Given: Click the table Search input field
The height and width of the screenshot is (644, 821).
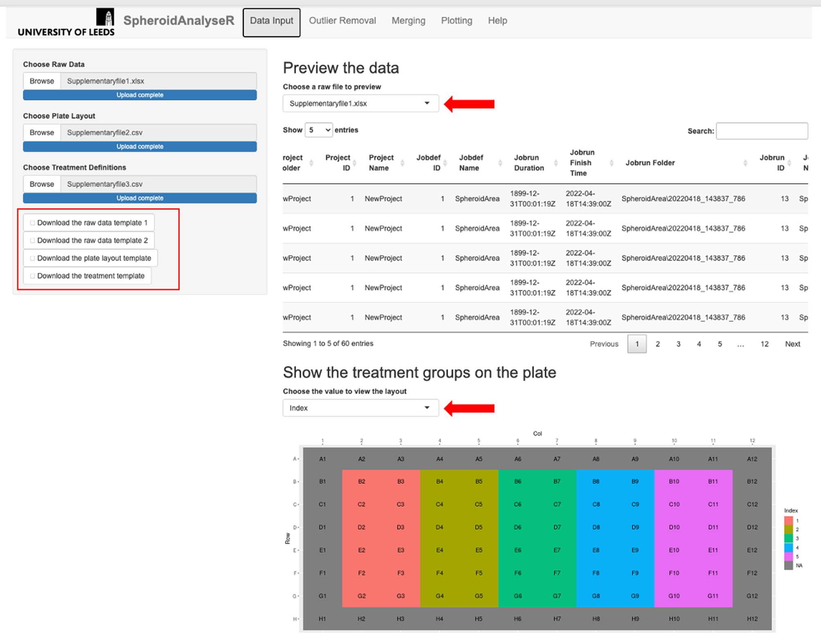Looking at the screenshot, I should click(x=762, y=131).
